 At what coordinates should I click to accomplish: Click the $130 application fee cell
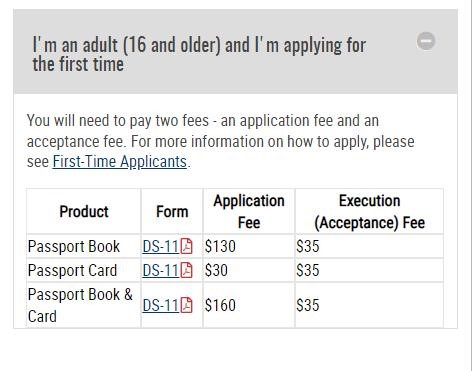click(249, 247)
